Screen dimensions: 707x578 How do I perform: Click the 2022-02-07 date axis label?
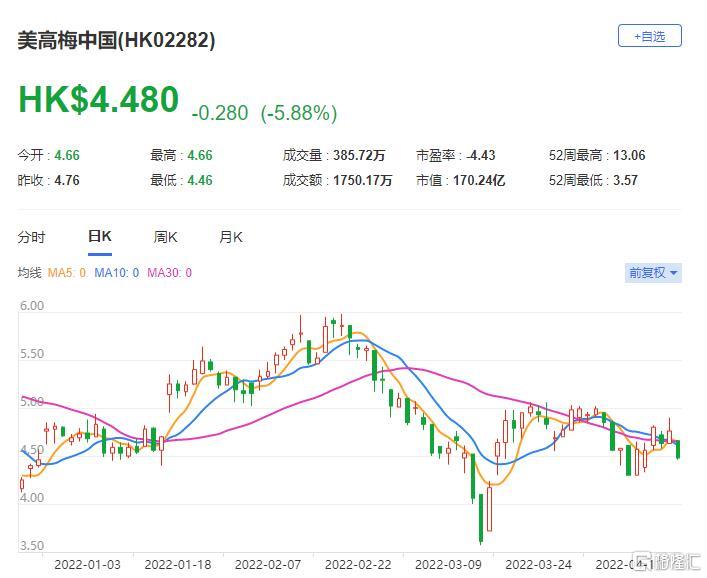(x=268, y=564)
